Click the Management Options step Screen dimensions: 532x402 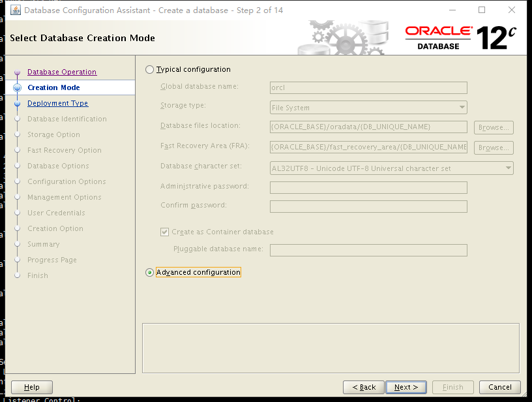[65, 197]
